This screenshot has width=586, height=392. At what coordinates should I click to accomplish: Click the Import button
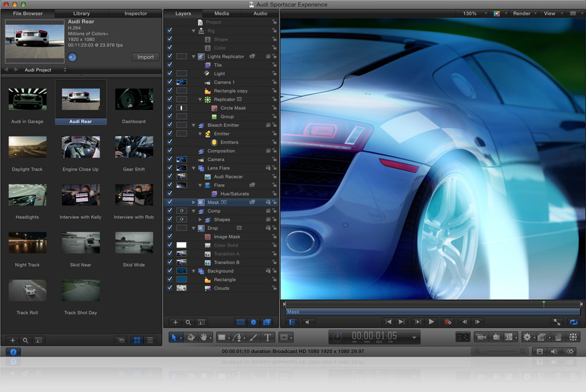pos(145,57)
